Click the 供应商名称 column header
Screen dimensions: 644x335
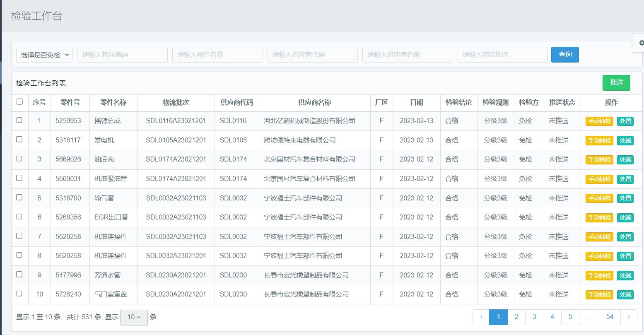coord(315,102)
